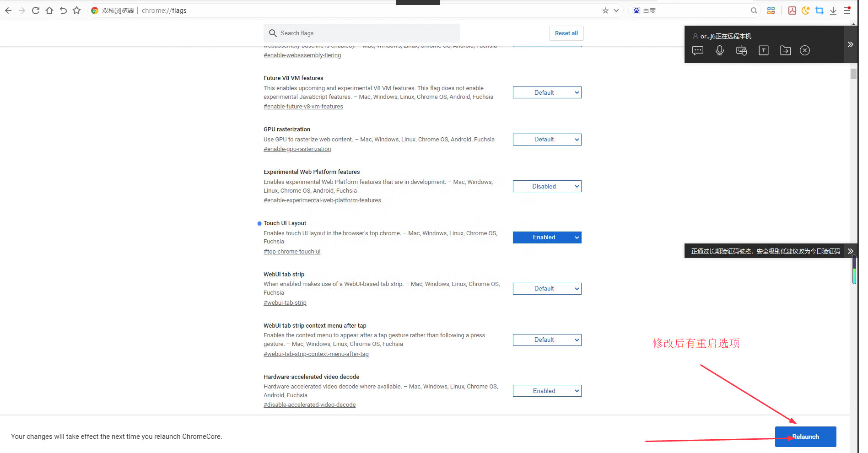The image size is (868, 453).
Task: Click the text T icon in remote panel
Action: 764,50
